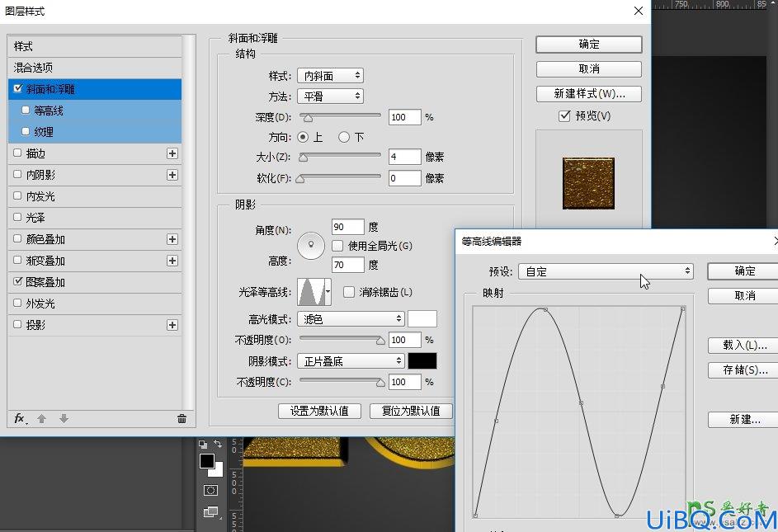Enable the 光泽 checkbox
Image resolution: width=778 pixels, height=532 pixels.
click(17, 217)
